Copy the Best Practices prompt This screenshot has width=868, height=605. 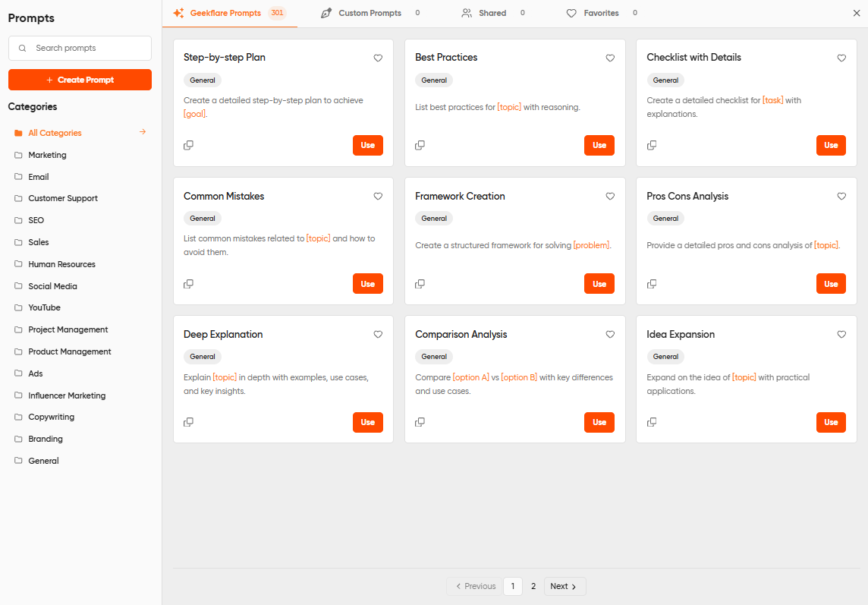(x=420, y=145)
